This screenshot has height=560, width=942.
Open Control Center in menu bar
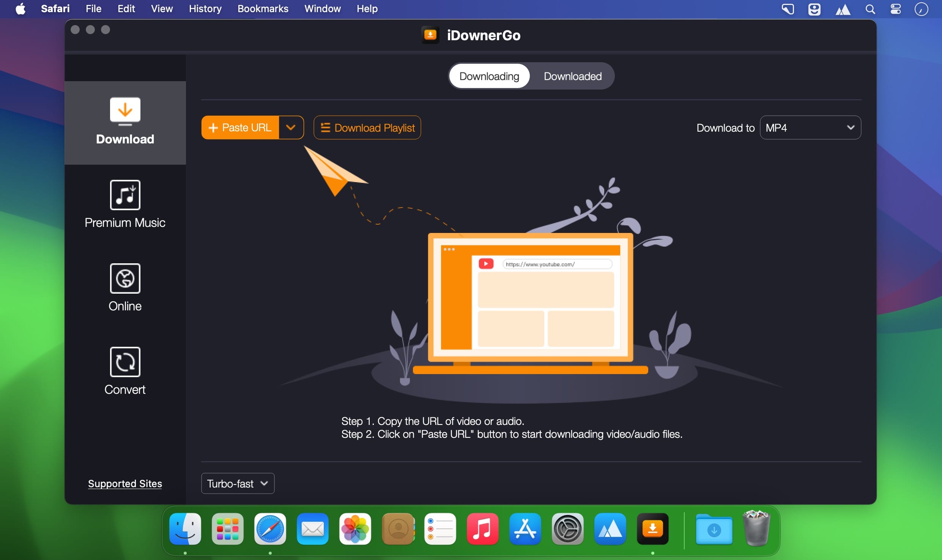[896, 9]
